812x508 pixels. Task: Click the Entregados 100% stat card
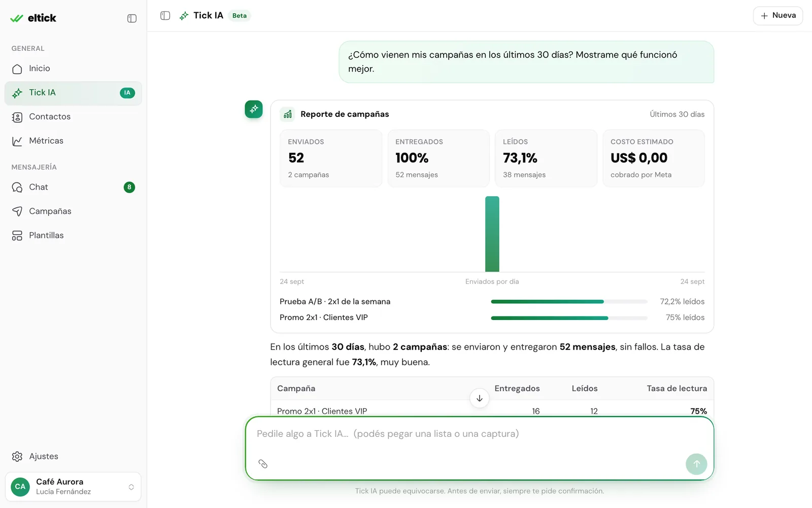pos(438,158)
